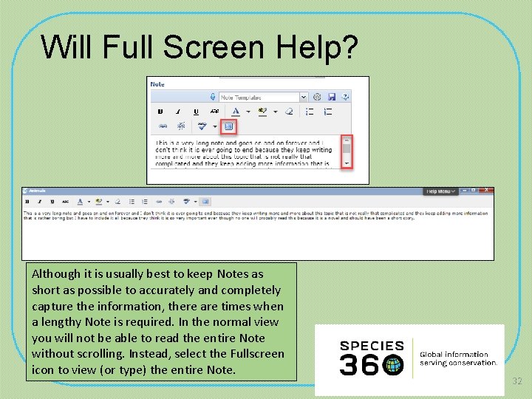This screenshot has height=399, width=532.
Task: Open highlight color dropdown in fullscreen editor
Action: coord(108,202)
